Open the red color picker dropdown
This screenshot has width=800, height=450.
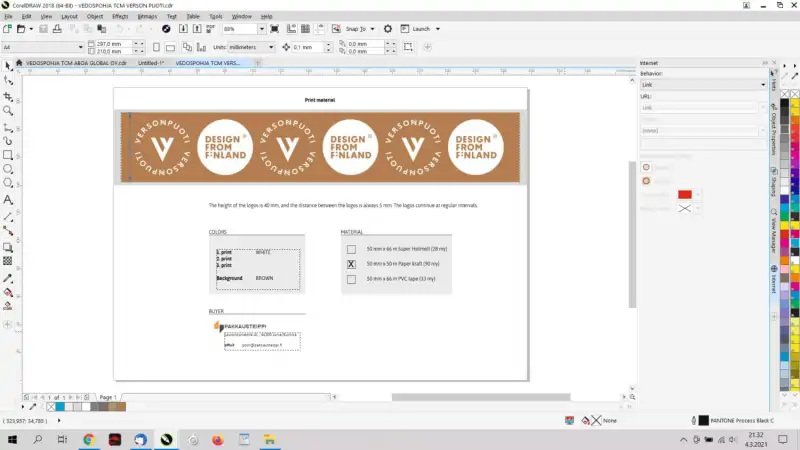(x=697, y=194)
